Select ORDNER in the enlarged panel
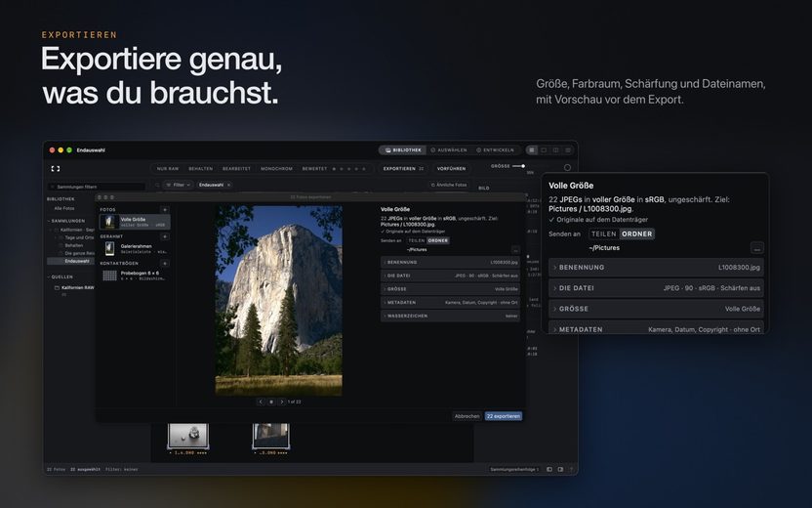This screenshot has height=508, width=812. (637, 233)
